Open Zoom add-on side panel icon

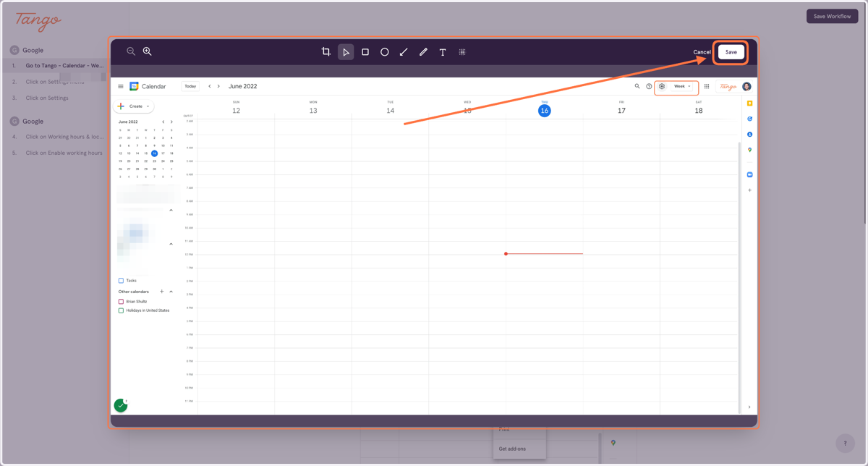[x=749, y=174]
